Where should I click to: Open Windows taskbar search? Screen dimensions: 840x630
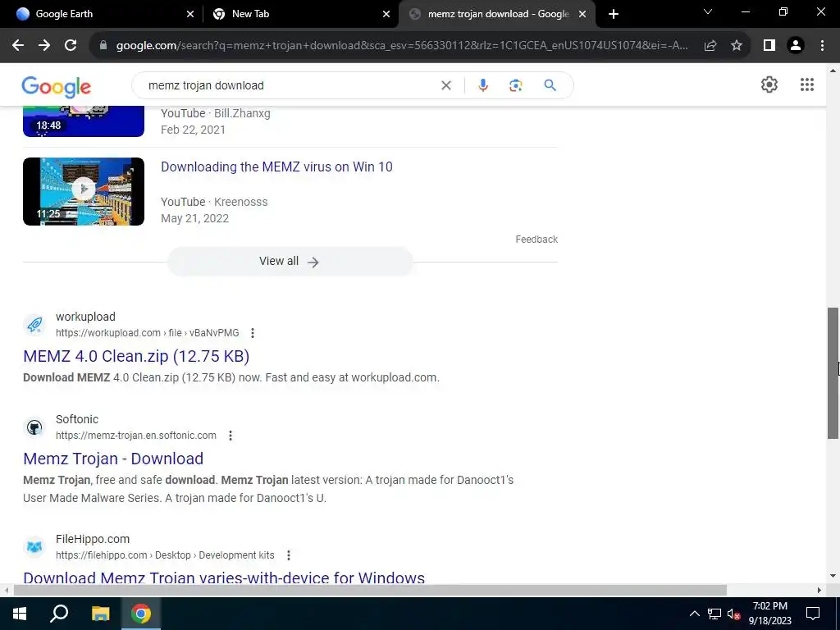(59, 614)
